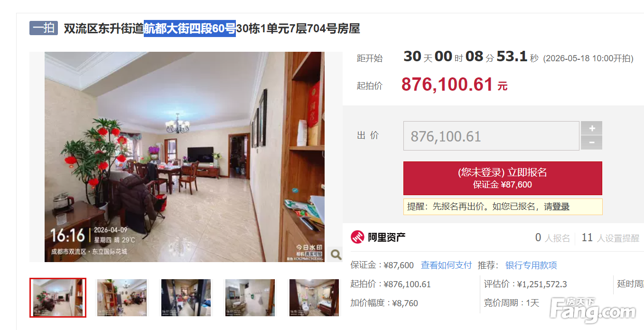Image resolution: width=644 pixels, height=330 pixels.
Task: Select the first living room thumbnail
Action: [58, 298]
